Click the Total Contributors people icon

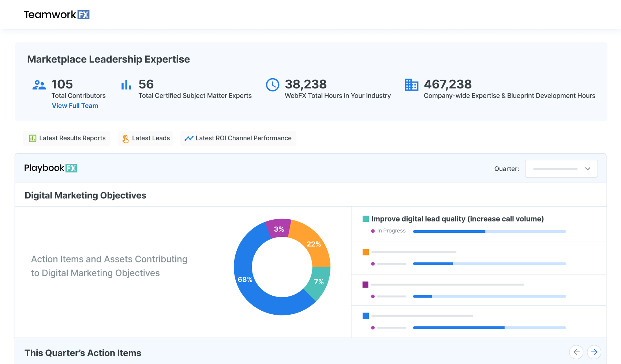[x=40, y=85]
